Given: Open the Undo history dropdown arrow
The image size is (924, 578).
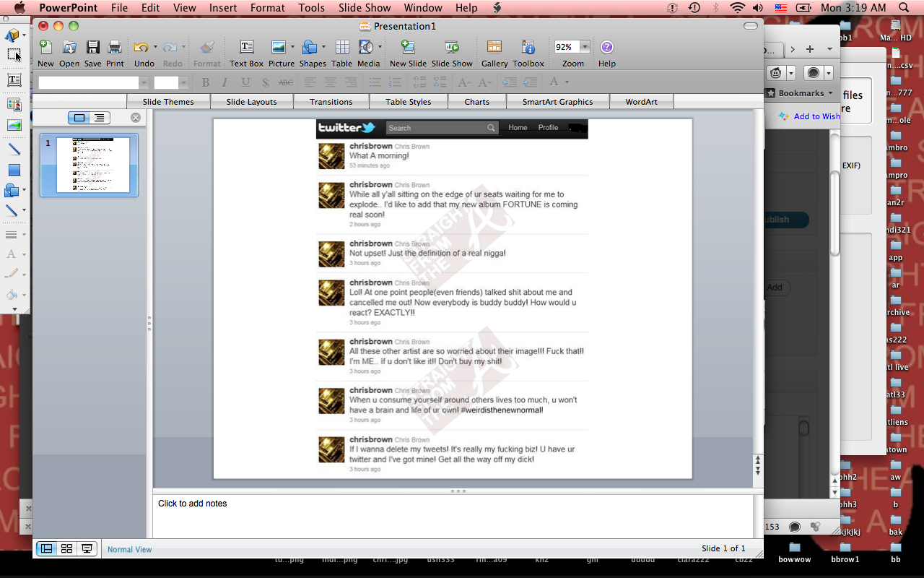Looking at the screenshot, I should (x=154, y=47).
